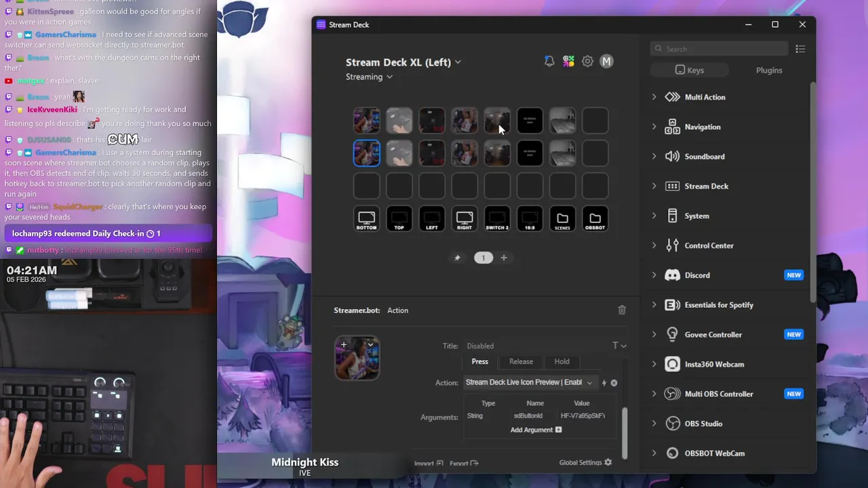This screenshot has height=488, width=868.
Task: Open the colorful Marketplace icon
Action: (568, 61)
